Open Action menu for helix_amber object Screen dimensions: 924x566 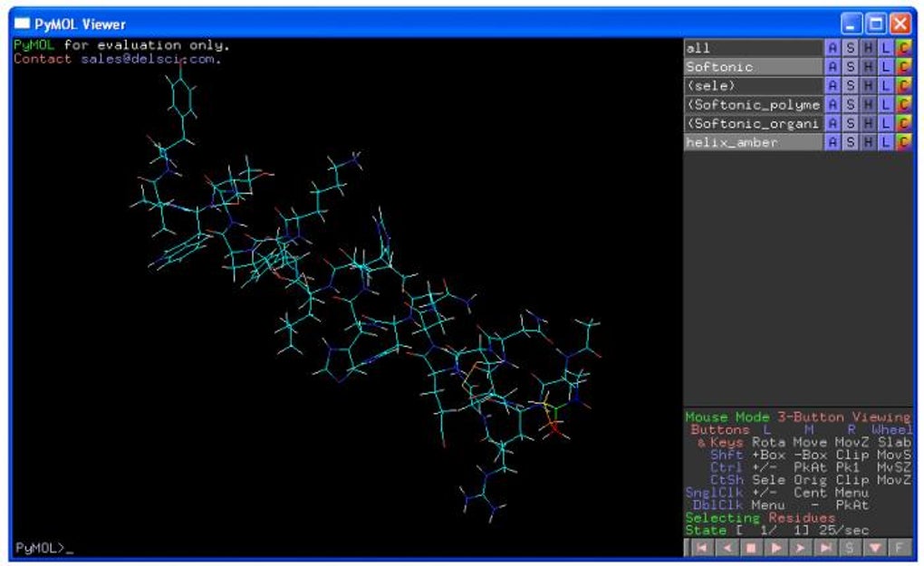833,142
